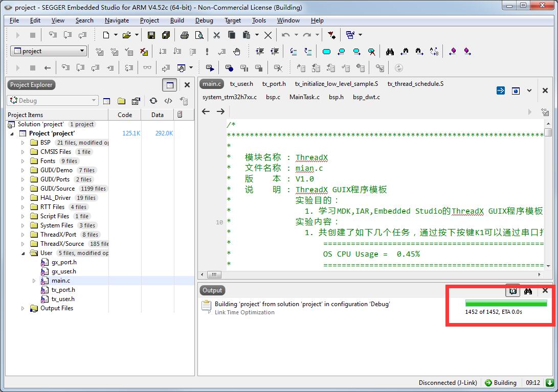
Task: Expand the GUIX/Source folder
Action: tap(23, 189)
